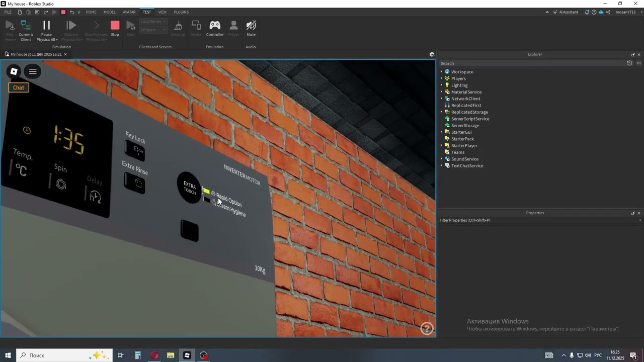Click the Redo arrow in quick access bar
Screen dimensions: 644x362
tap(46, 12)
